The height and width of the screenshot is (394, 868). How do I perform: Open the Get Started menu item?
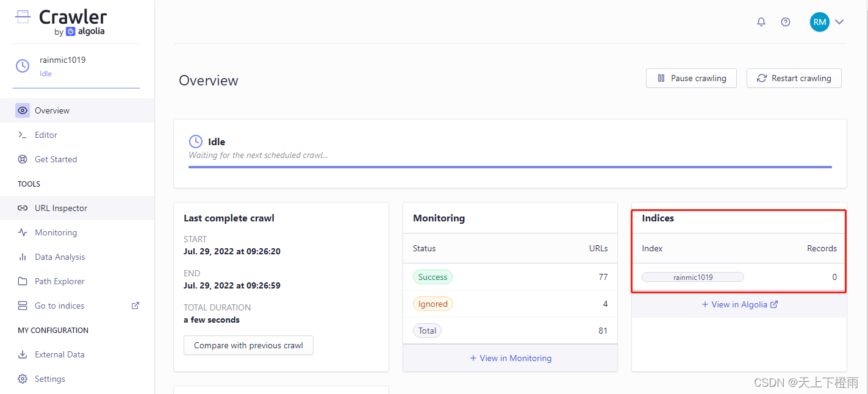77,159
